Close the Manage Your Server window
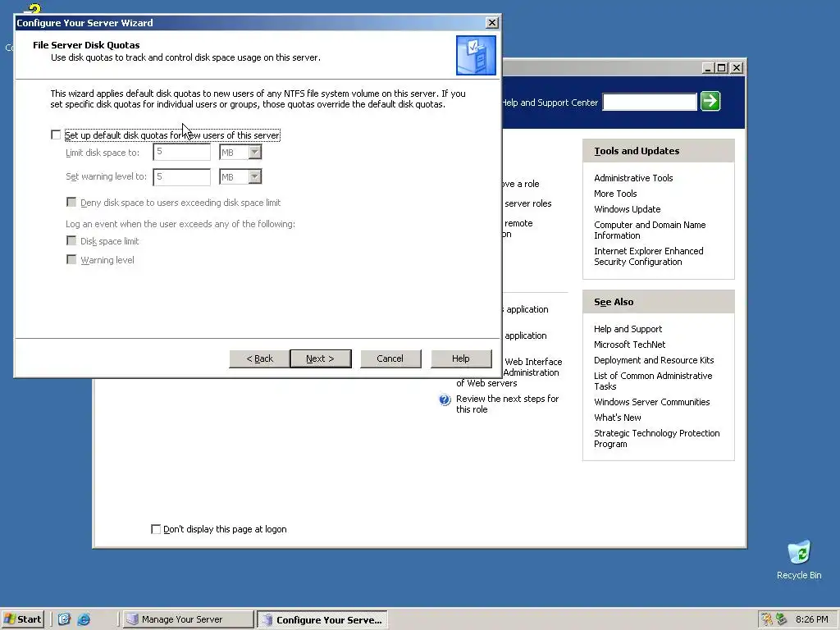Screen dimensions: 840x630 tap(737, 68)
